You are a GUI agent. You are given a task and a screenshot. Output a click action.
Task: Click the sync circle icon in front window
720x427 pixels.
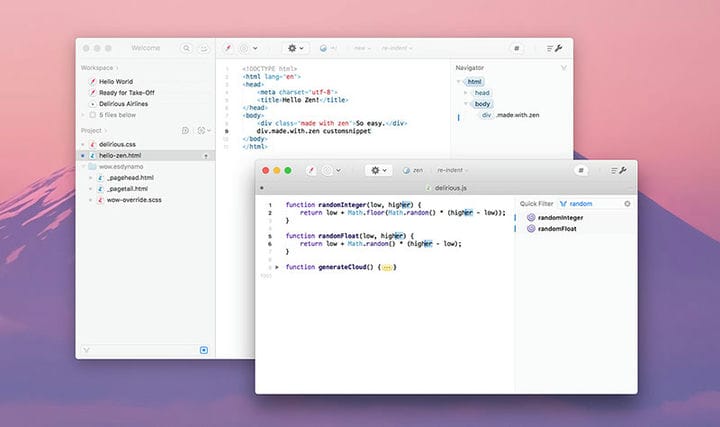(327, 170)
